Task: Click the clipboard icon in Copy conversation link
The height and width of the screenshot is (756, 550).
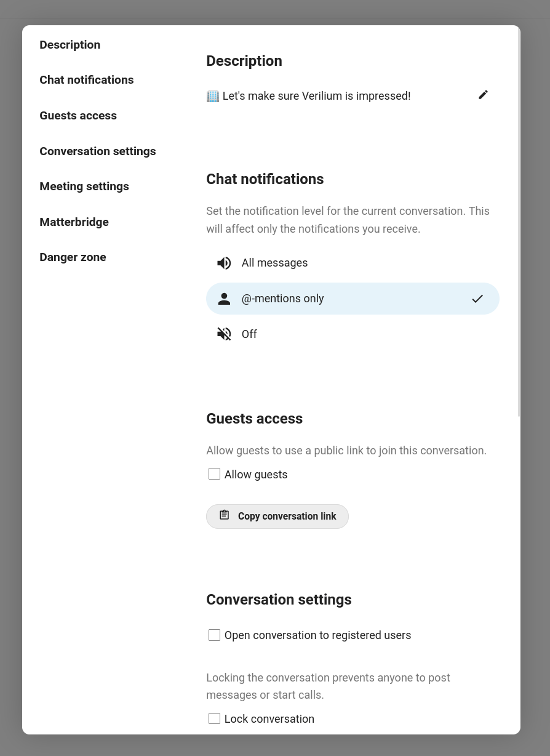Action: 225,515
